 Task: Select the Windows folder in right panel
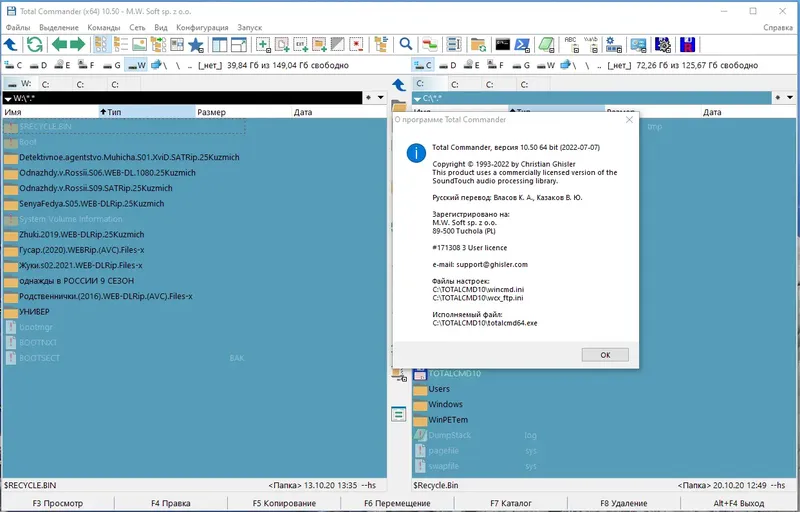coord(437,404)
